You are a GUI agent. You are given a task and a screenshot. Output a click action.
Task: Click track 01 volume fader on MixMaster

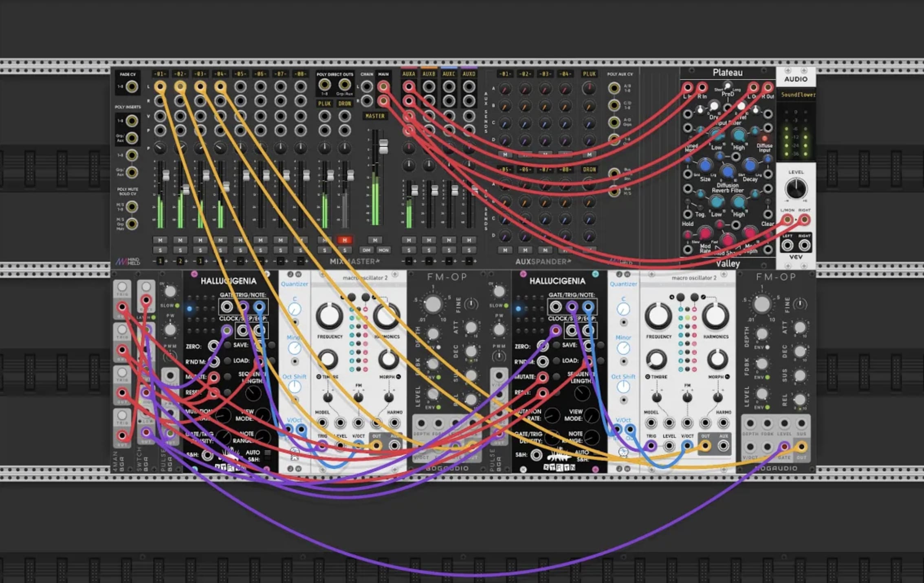coord(166,176)
